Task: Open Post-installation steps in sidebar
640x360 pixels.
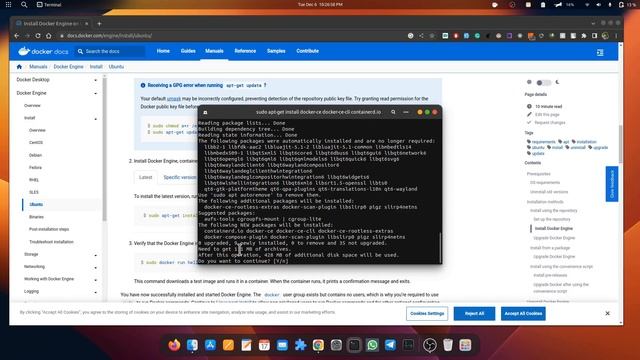Action: coord(49,229)
